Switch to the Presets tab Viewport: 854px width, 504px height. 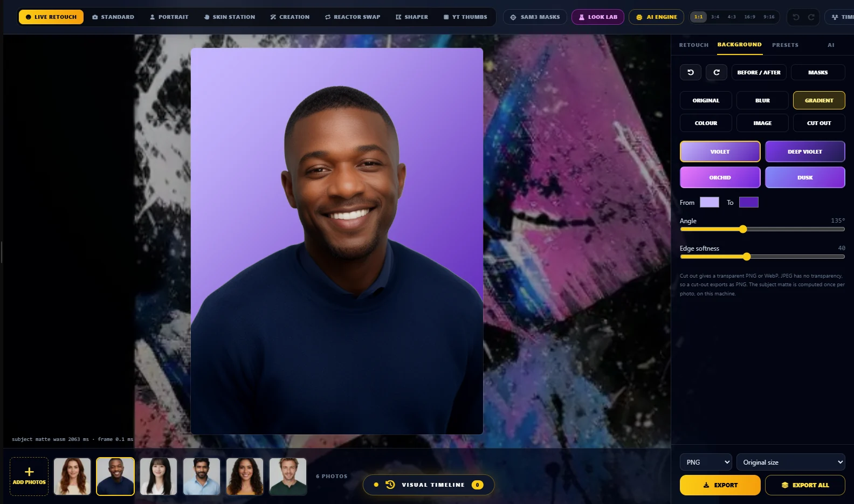[785, 45]
